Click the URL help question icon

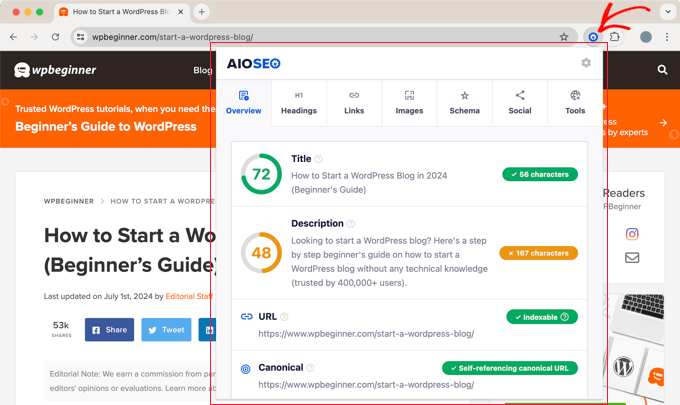tap(284, 317)
